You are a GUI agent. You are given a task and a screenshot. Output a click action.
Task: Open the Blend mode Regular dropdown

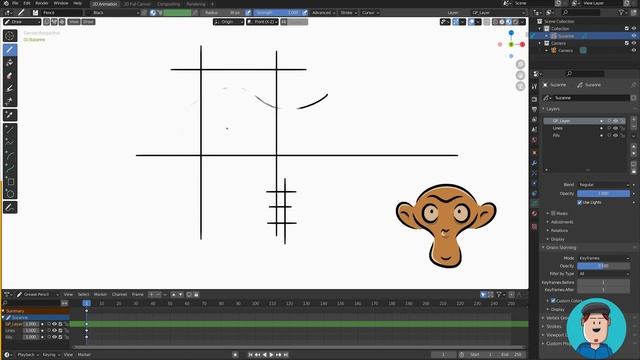(603, 185)
